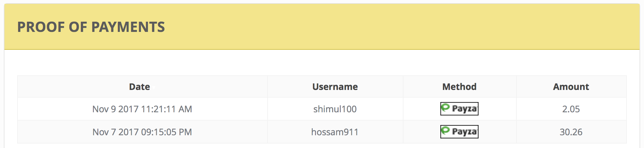Image resolution: width=644 pixels, height=148 pixels.
Task: Click Payza wordmark in the 2.05 row
Action: tap(464, 109)
